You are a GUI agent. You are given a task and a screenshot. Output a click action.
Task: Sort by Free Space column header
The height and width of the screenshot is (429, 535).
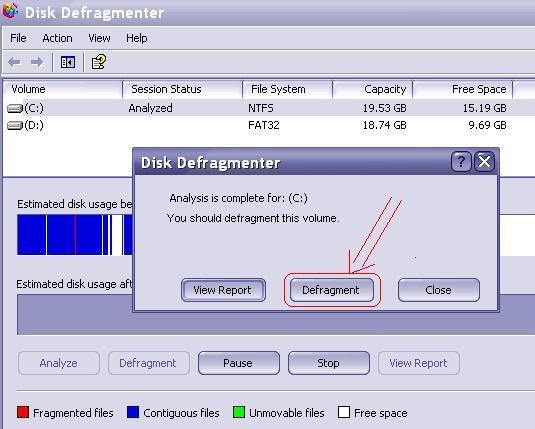pyautogui.click(x=463, y=89)
